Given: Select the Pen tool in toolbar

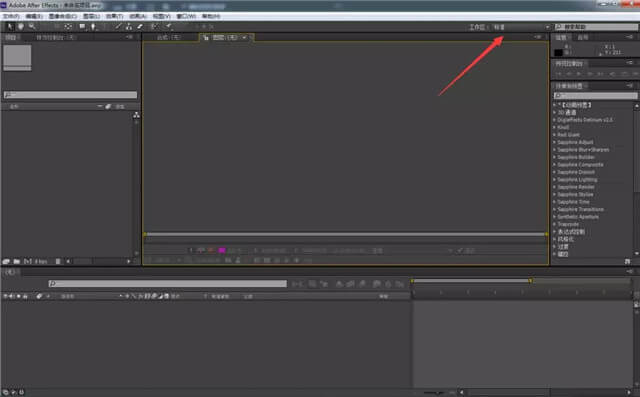Looking at the screenshot, I should coord(93,27).
